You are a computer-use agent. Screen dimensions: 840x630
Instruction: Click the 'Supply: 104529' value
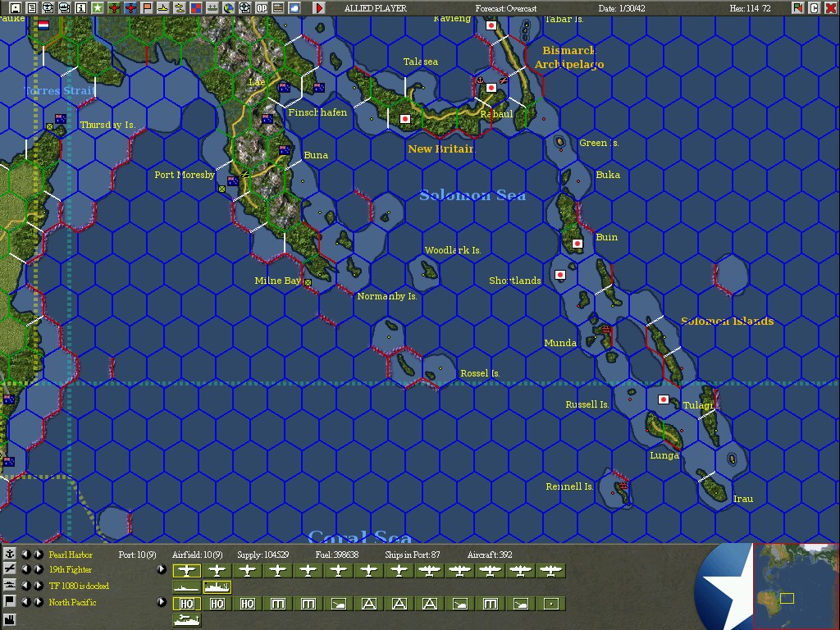point(263,555)
